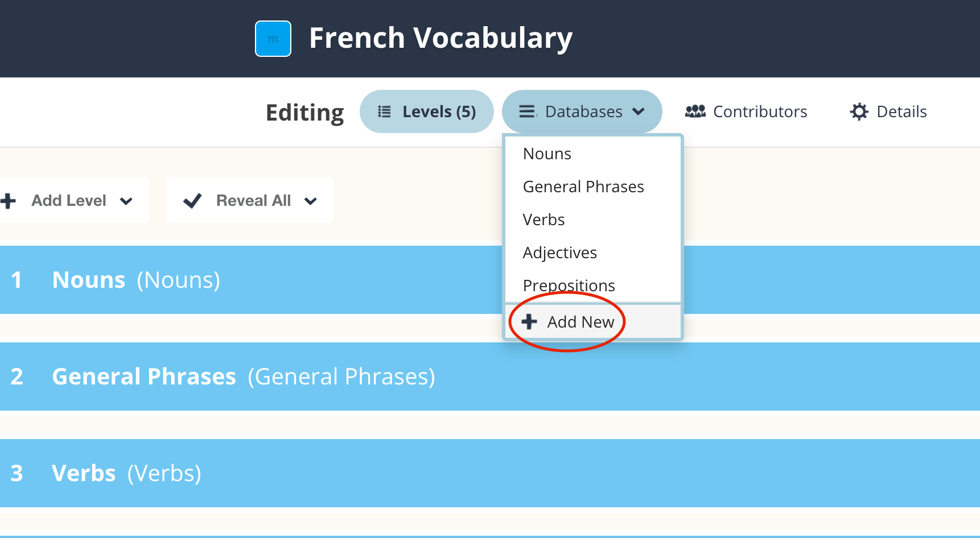Open the Details page link

901,111
